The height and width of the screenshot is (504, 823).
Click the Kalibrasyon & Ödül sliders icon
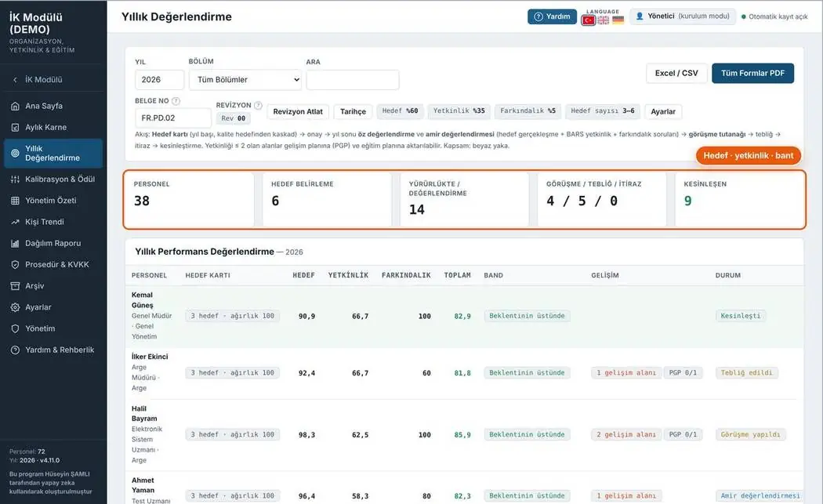tap(15, 179)
